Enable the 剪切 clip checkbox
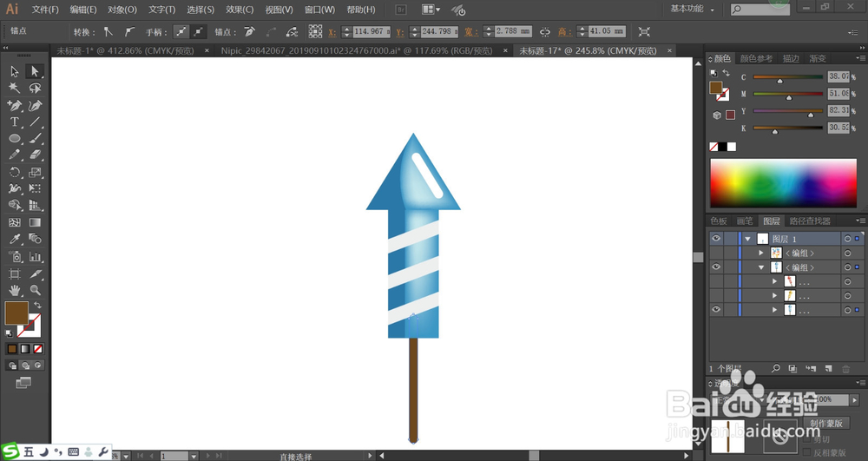Screen dimensions: 868x461 (x=807, y=439)
